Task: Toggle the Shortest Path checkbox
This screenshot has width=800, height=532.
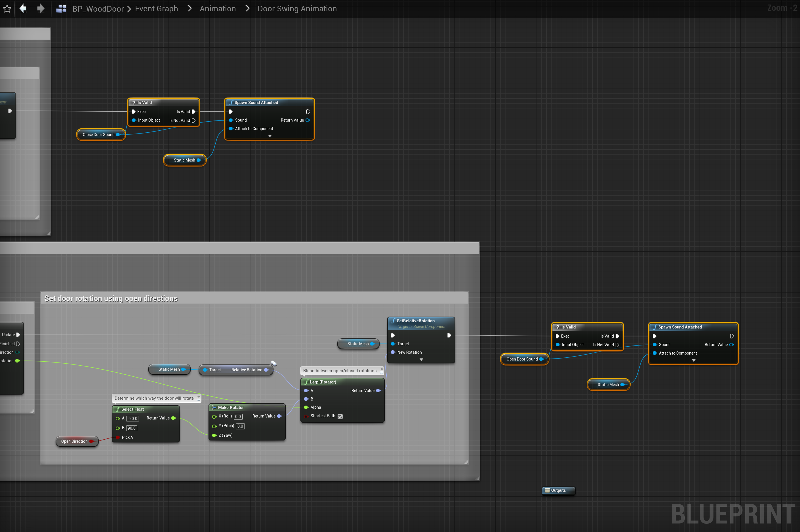Action: [340, 416]
